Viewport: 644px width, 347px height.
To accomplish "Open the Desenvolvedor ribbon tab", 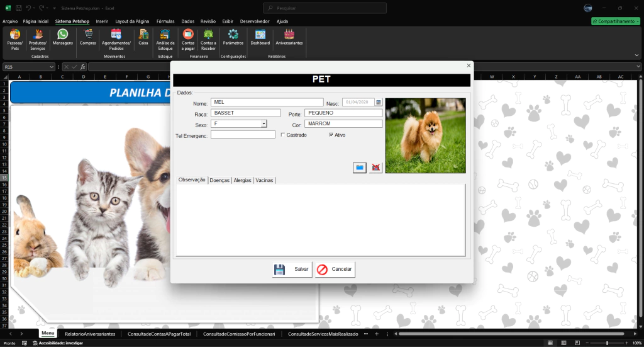I will [255, 21].
